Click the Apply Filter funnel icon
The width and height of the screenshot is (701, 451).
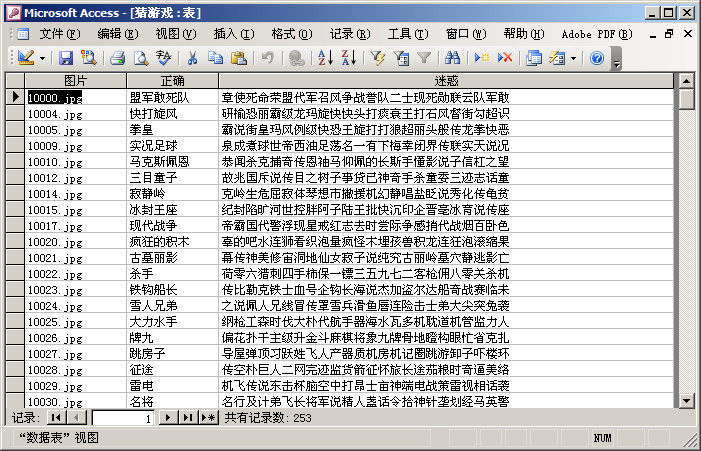[424, 58]
